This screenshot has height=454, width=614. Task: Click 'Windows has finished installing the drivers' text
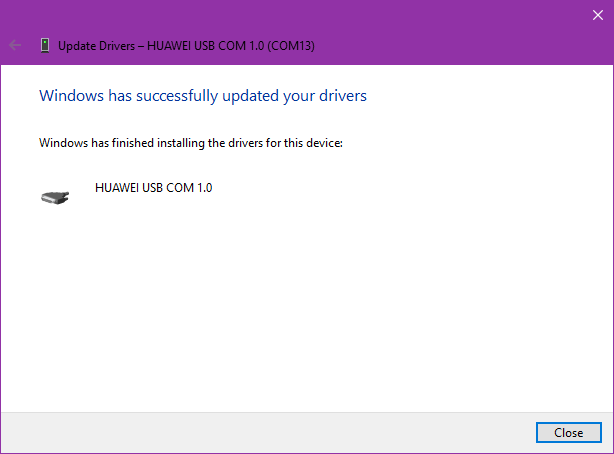point(191,143)
